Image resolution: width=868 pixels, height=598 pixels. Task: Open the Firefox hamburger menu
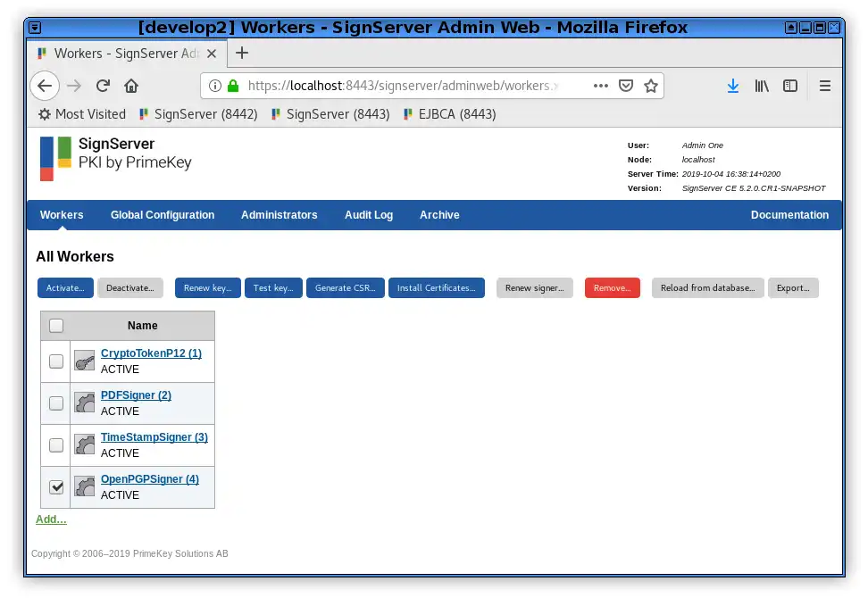pyautogui.click(x=825, y=86)
